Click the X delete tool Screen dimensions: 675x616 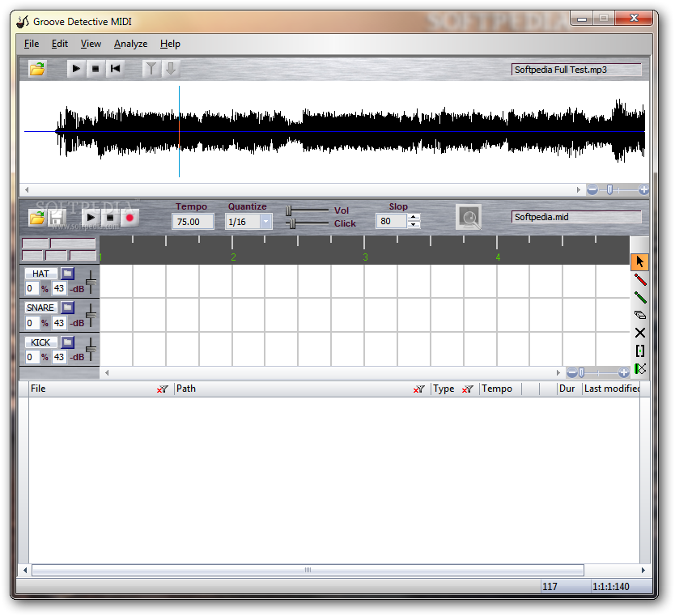640,333
